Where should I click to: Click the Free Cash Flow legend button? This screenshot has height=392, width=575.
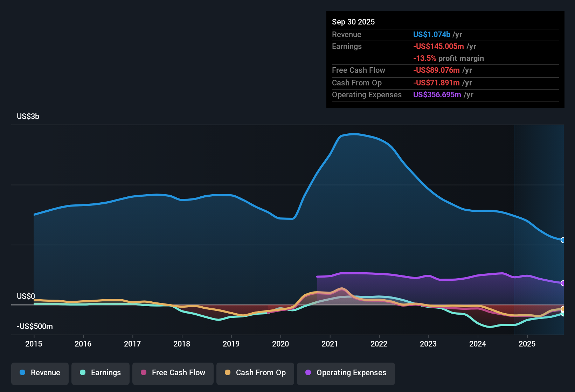pos(173,373)
